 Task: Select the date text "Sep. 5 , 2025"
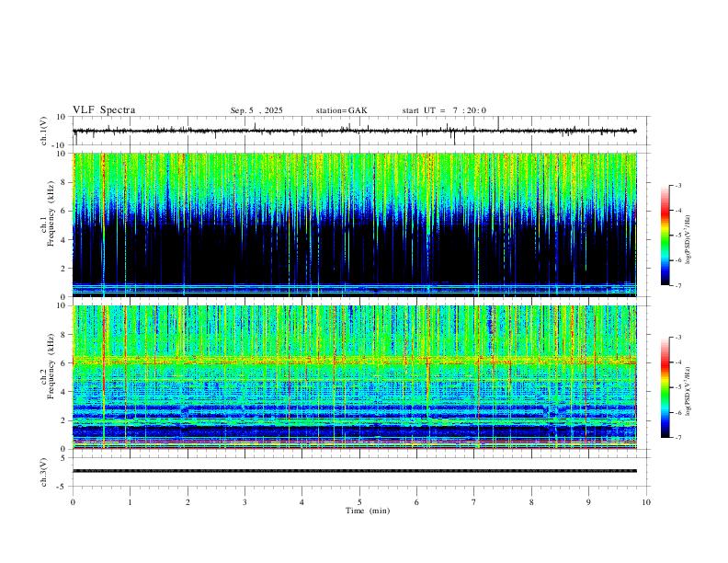click(256, 110)
